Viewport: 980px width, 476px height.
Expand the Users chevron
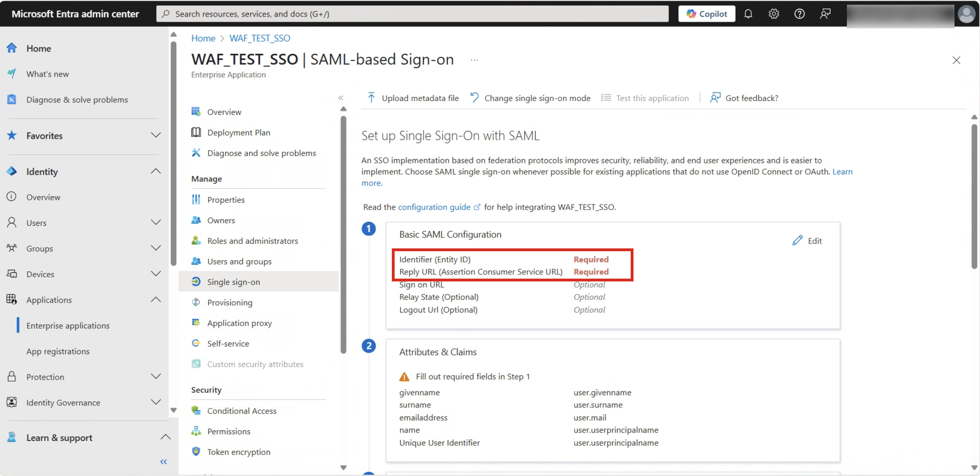tap(156, 222)
